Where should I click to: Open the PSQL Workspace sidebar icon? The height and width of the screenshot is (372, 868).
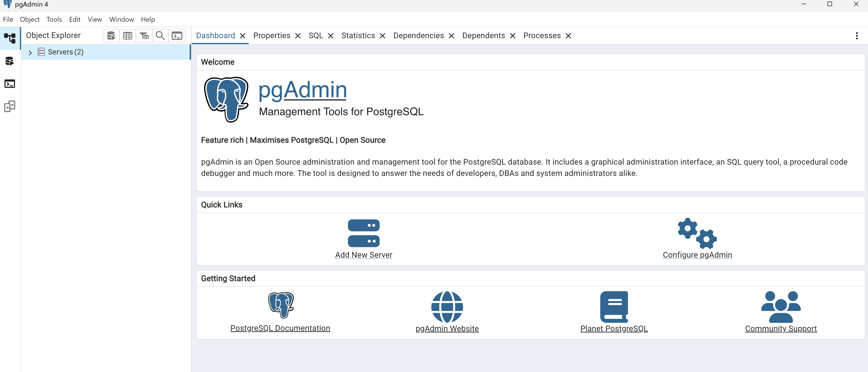[x=10, y=83]
